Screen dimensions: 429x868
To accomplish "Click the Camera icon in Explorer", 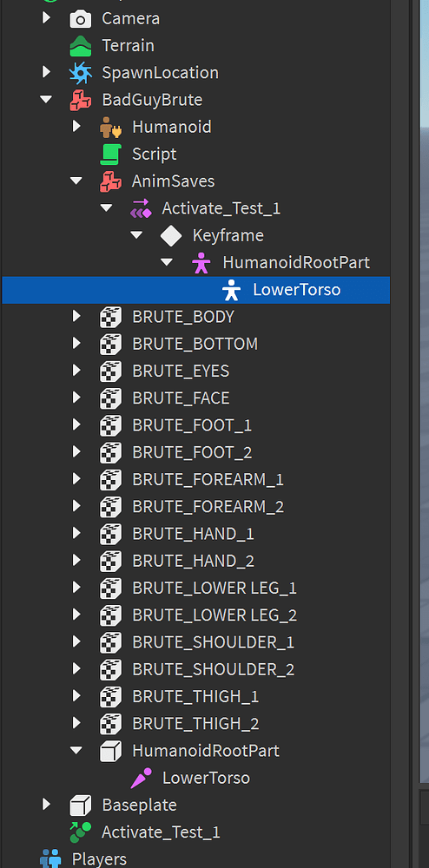I will point(81,19).
